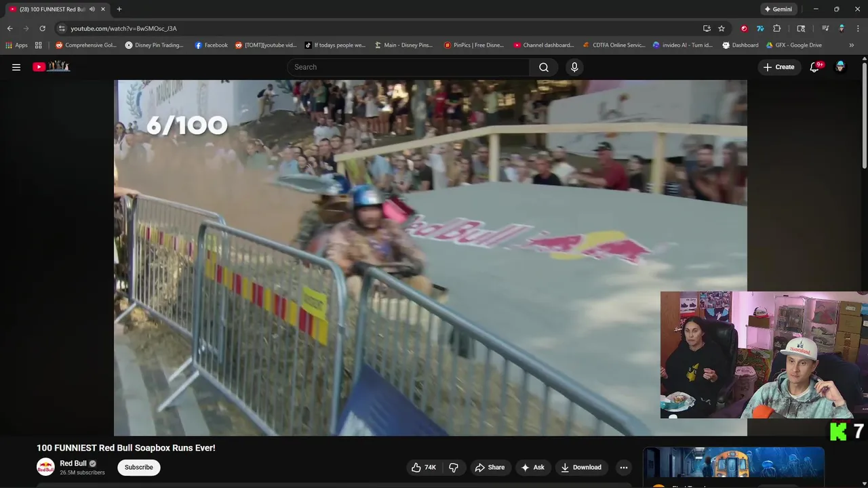
Task: Install app icon in address bar
Action: pyautogui.click(x=707, y=28)
